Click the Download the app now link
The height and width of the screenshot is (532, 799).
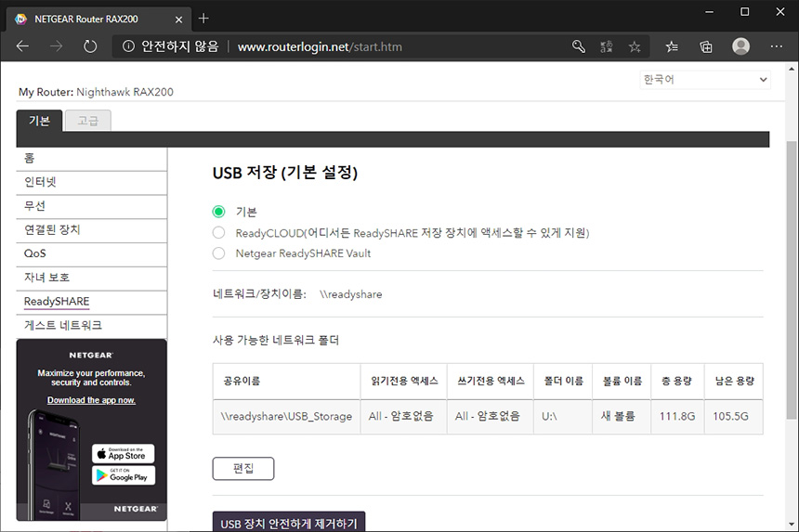coord(91,400)
